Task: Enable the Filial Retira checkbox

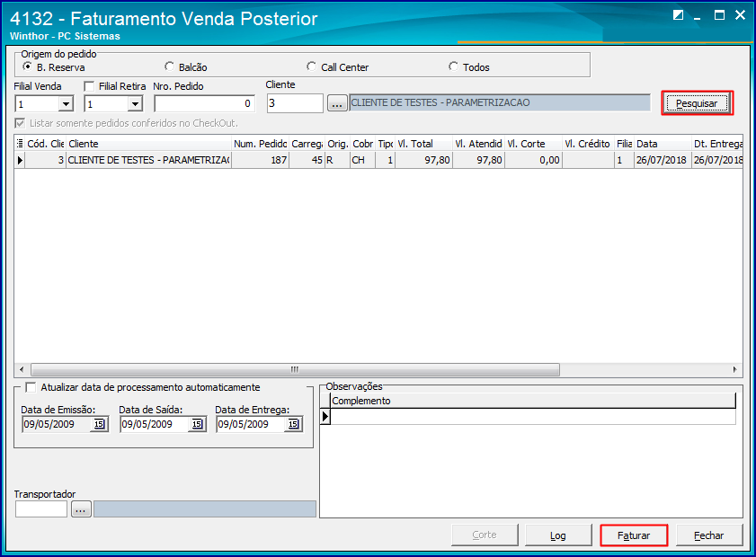Action: (x=89, y=87)
